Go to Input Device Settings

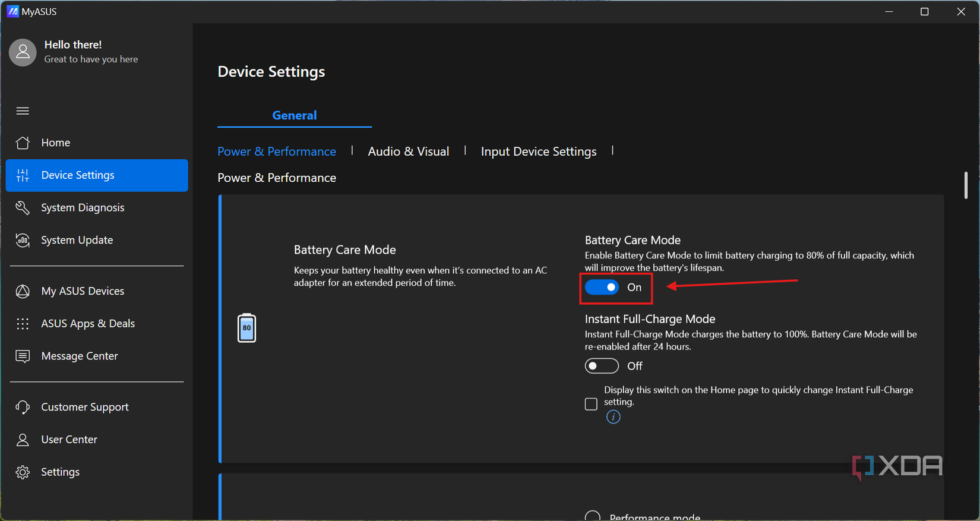pyautogui.click(x=538, y=151)
